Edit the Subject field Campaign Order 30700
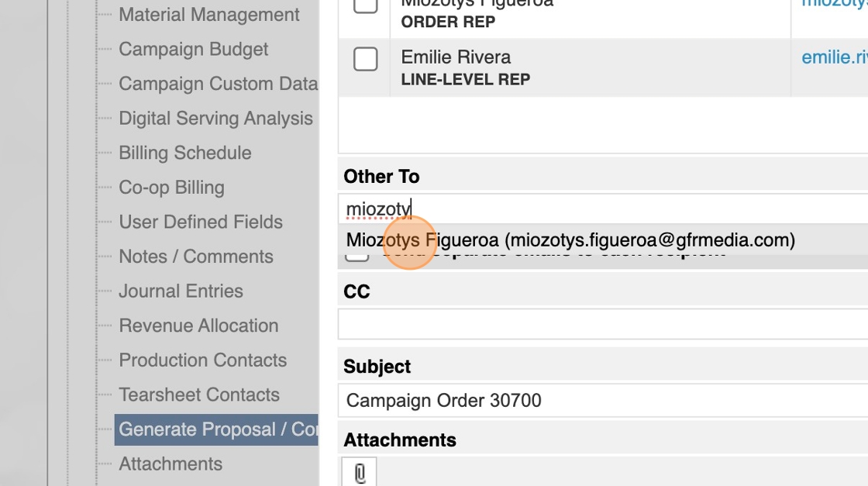The image size is (868, 486). [604, 401]
